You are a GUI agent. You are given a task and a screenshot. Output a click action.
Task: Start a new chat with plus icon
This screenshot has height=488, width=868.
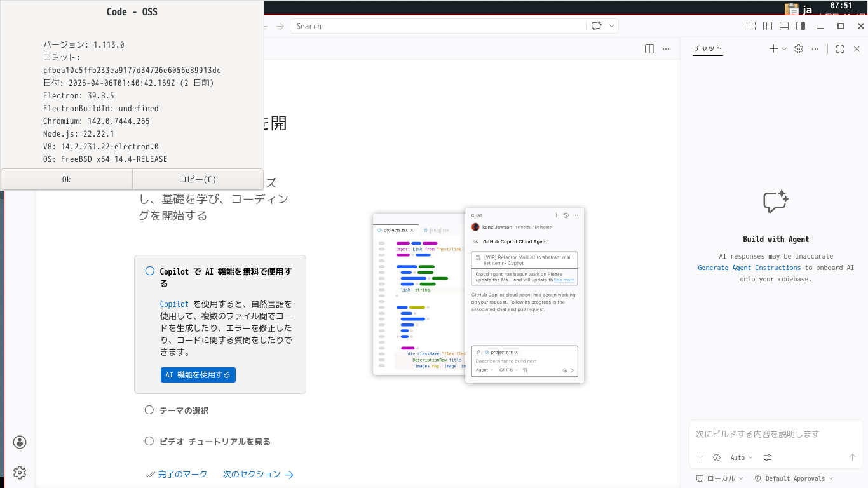tap(773, 49)
